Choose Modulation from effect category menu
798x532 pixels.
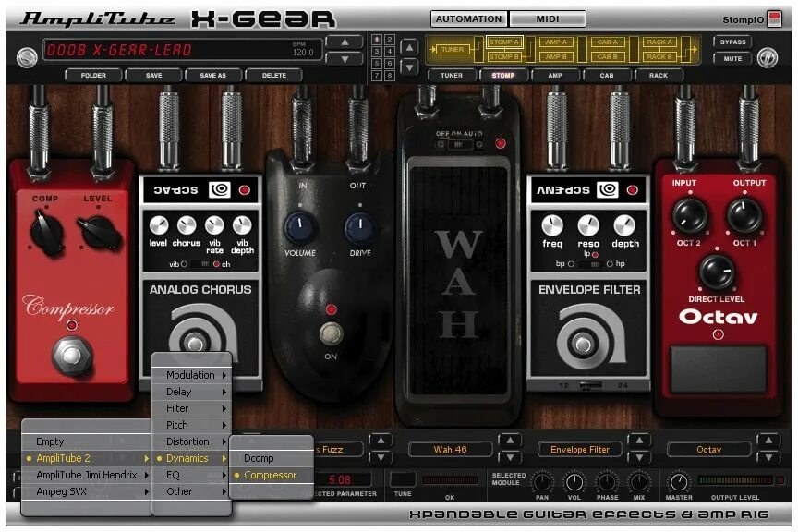pos(191,375)
